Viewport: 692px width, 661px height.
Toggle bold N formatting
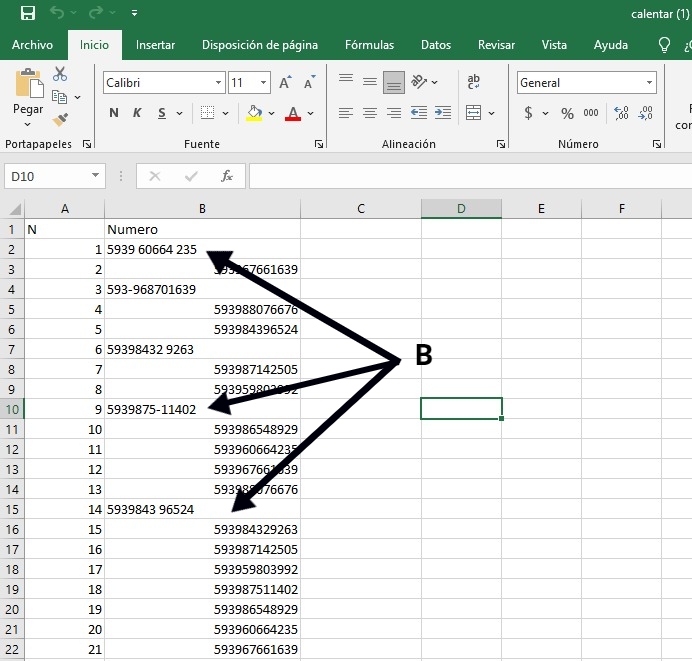tap(114, 113)
